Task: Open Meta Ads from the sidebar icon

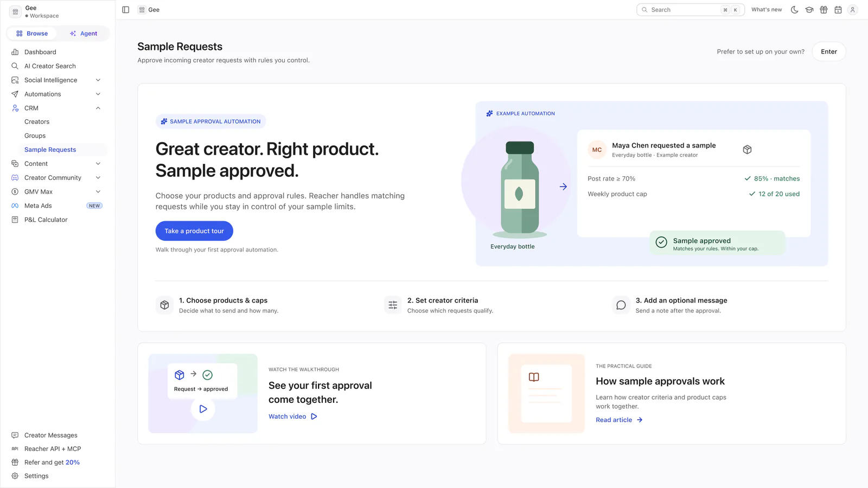Action: coord(15,206)
